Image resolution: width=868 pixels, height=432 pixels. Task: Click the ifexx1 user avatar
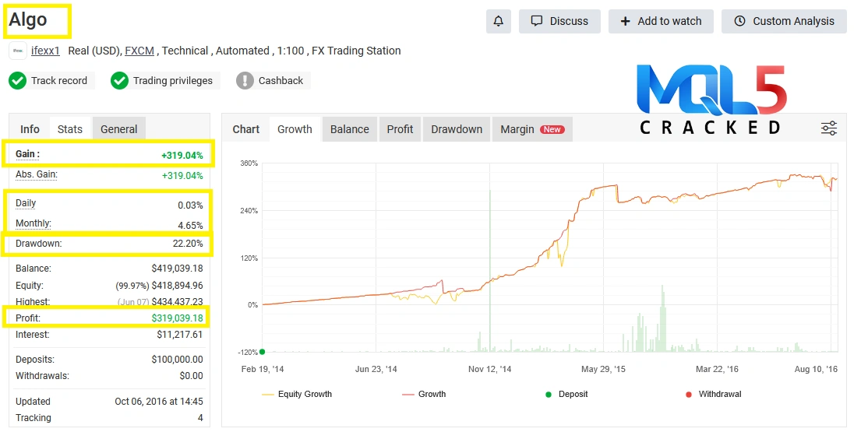point(17,51)
